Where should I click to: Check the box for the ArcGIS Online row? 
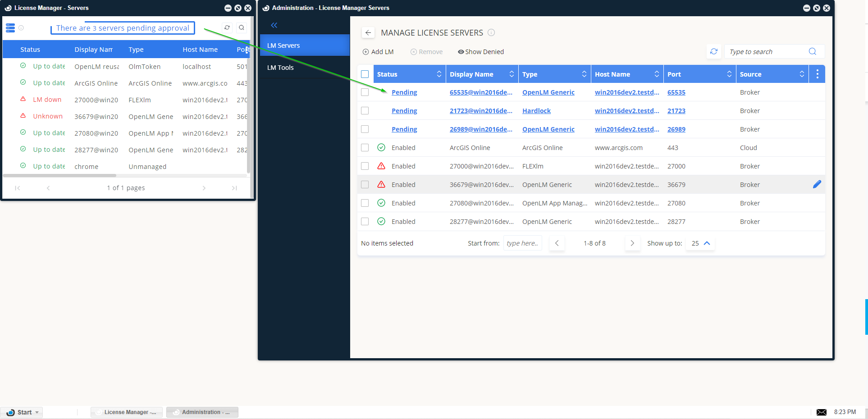click(x=365, y=148)
